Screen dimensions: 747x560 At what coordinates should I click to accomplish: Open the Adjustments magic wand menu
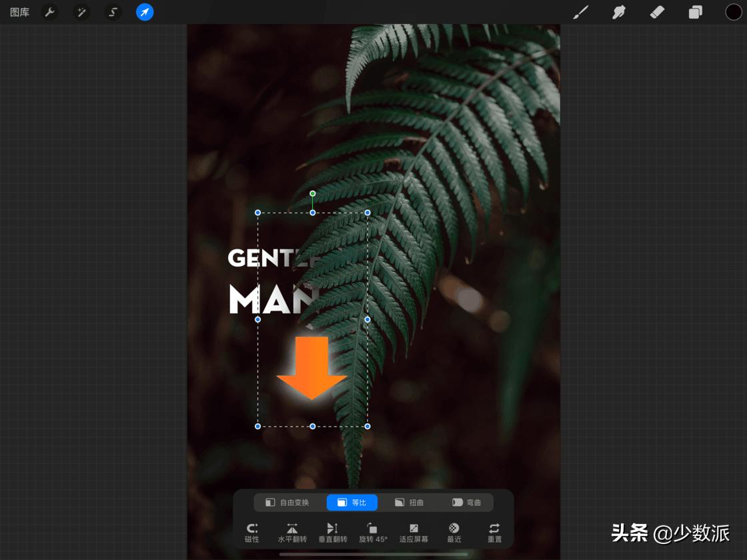point(81,12)
